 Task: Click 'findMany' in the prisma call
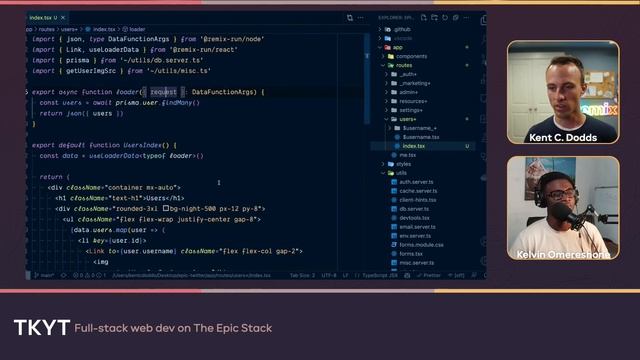(x=178, y=103)
